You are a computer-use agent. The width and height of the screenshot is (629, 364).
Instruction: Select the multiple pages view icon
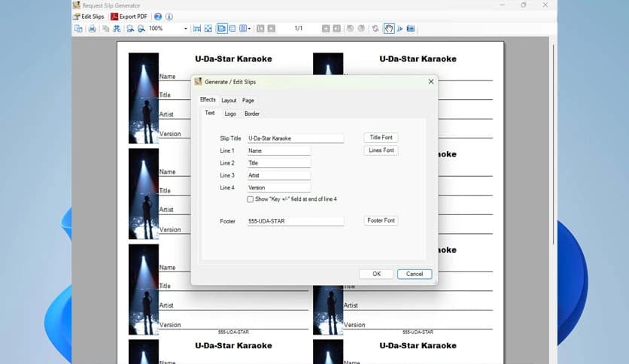(x=243, y=29)
